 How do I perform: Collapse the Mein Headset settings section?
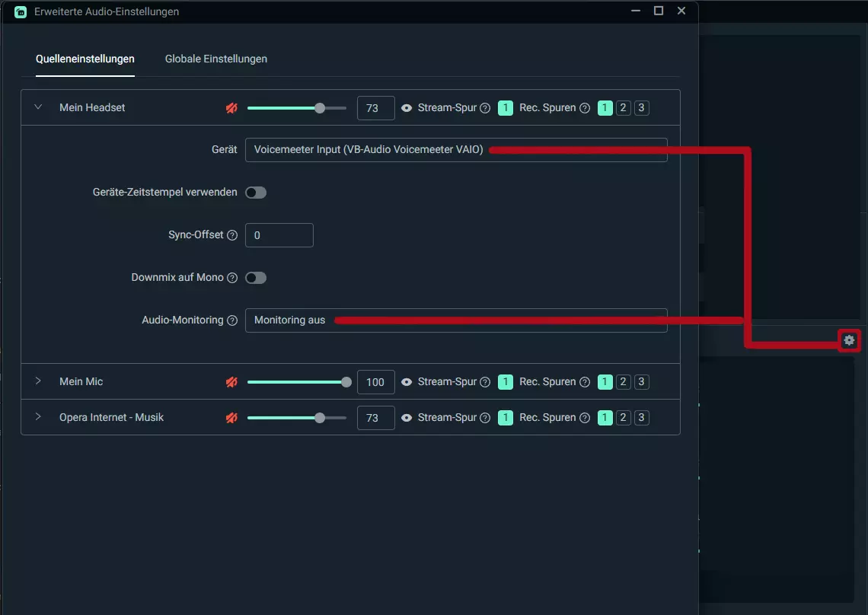[38, 107]
